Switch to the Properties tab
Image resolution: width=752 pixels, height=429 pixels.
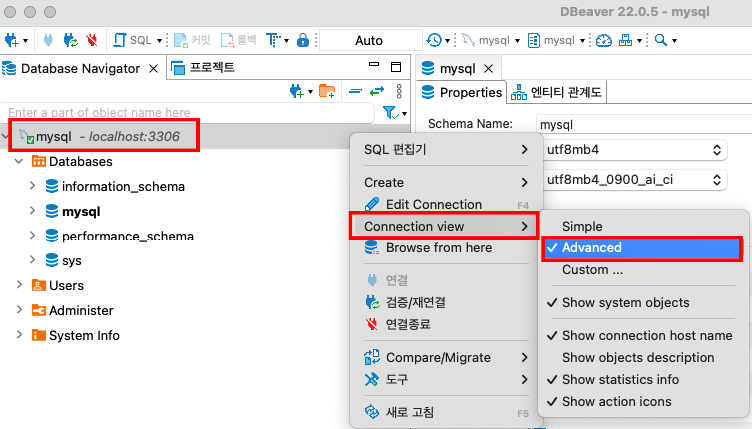pyautogui.click(x=461, y=92)
